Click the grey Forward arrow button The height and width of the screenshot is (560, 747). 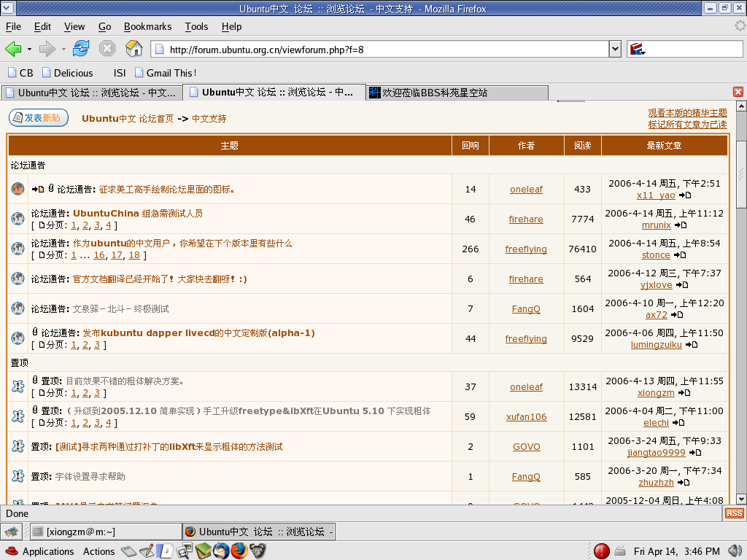click(x=47, y=49)
